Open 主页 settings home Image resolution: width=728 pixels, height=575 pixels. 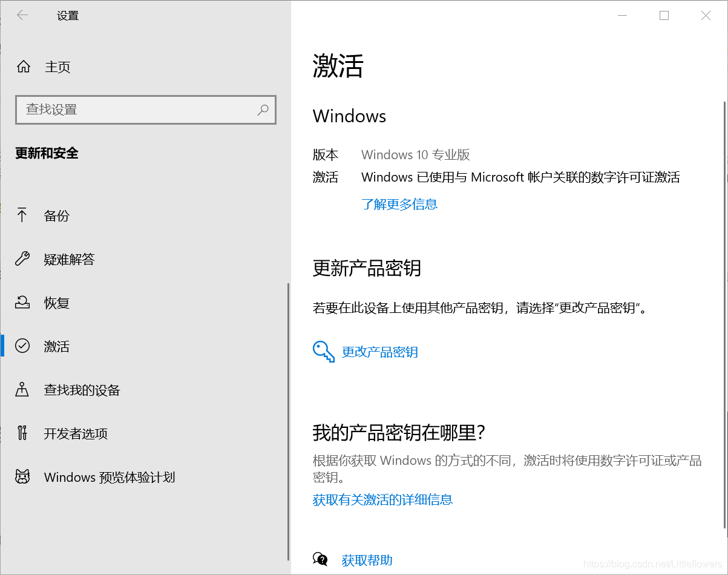tap(57, 67)
